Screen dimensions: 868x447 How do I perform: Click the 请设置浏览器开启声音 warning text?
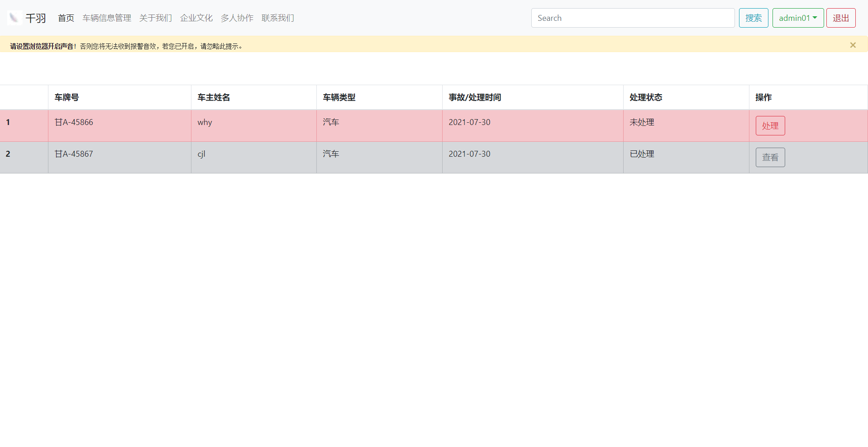point(43,46)
